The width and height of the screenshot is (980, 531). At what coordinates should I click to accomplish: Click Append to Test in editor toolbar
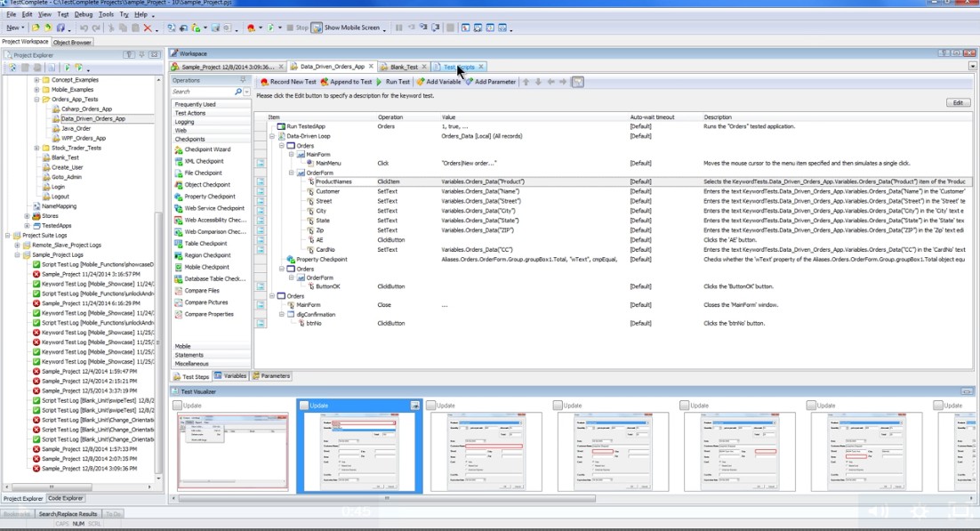coord(346,82)
